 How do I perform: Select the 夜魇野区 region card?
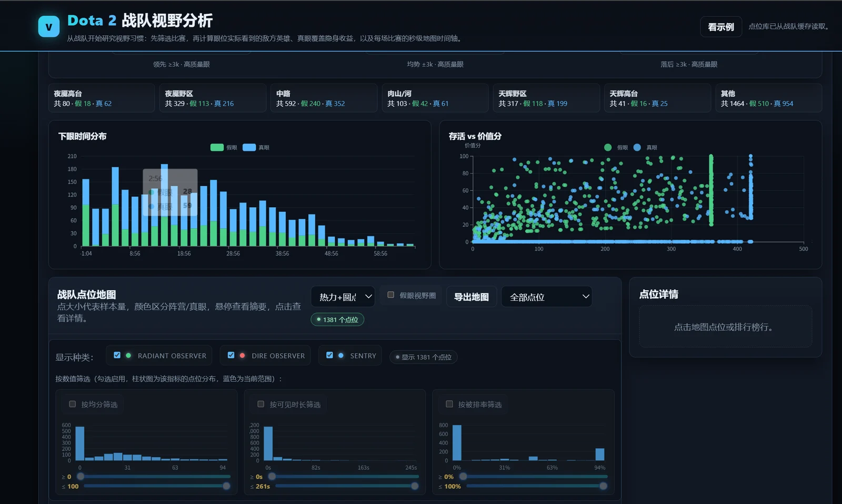pos(213,98)
